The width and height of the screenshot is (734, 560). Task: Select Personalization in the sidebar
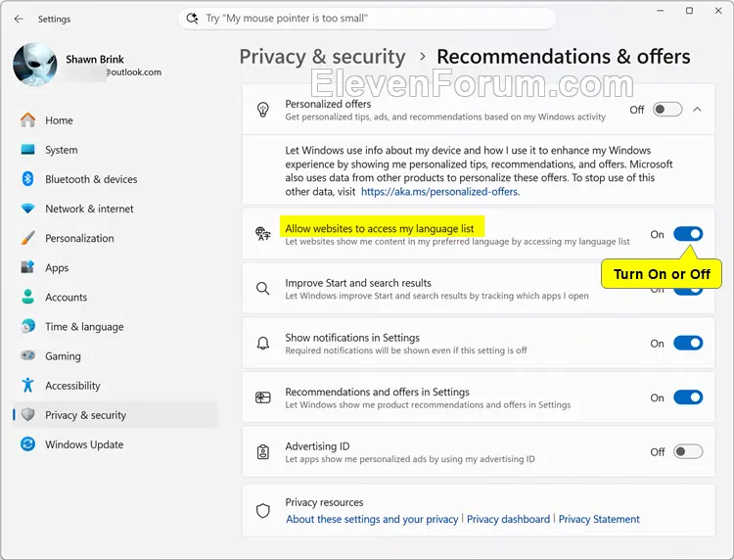tap(115, 238)
